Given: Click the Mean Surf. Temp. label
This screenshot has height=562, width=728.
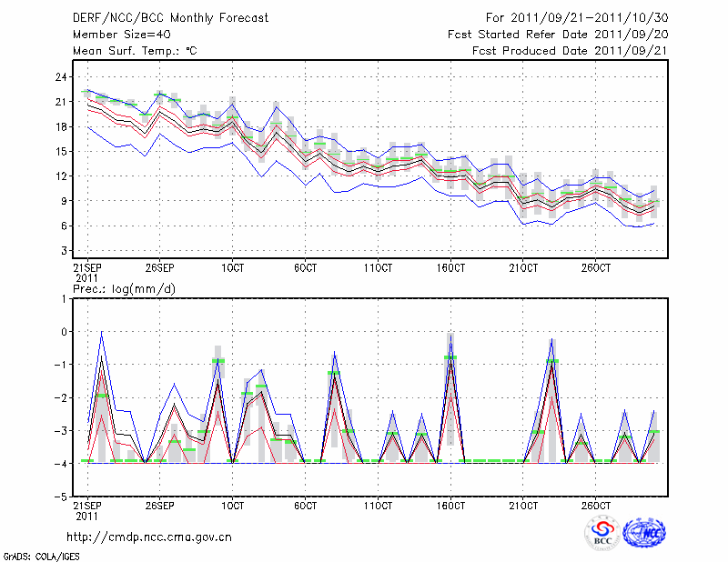Looking at the screenshot, I should [134, 51].
